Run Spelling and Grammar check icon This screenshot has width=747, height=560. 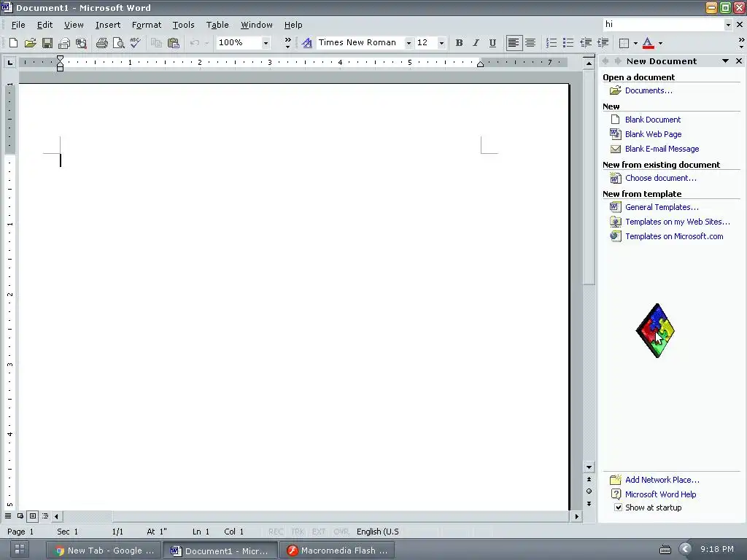[136, 43]
